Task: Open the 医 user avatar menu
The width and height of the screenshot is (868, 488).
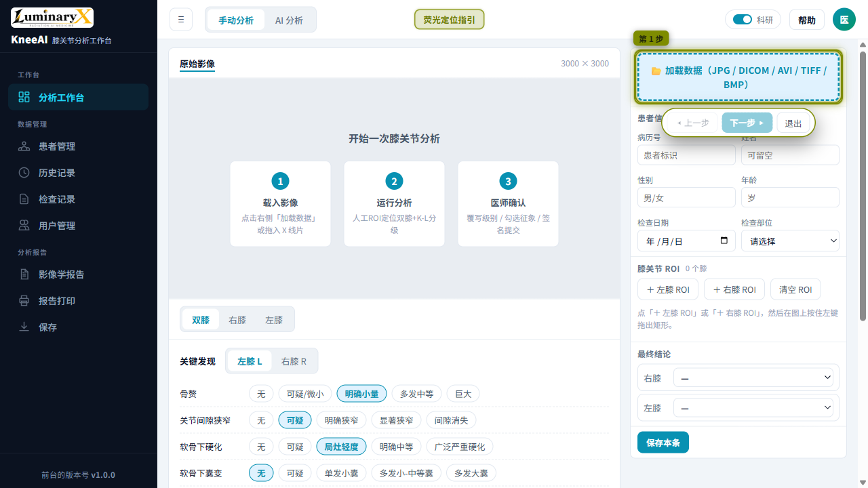Action: [x=844, y=20]
